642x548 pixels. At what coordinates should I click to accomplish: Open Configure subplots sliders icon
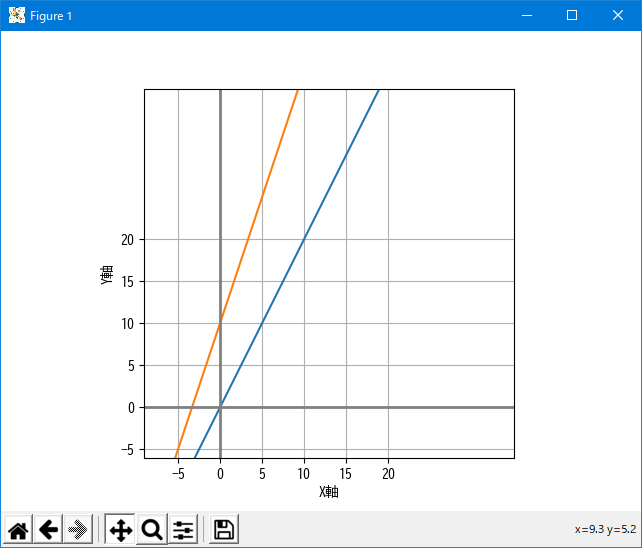183,530
